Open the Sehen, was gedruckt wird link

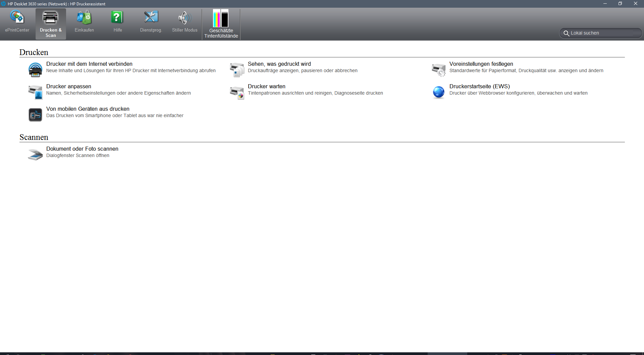279,64
